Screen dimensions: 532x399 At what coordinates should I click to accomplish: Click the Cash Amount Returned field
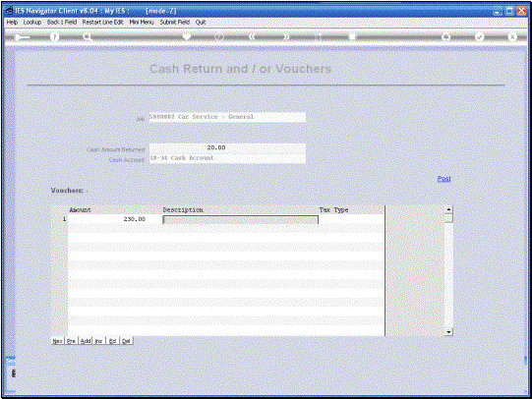(x=227, y=147)
